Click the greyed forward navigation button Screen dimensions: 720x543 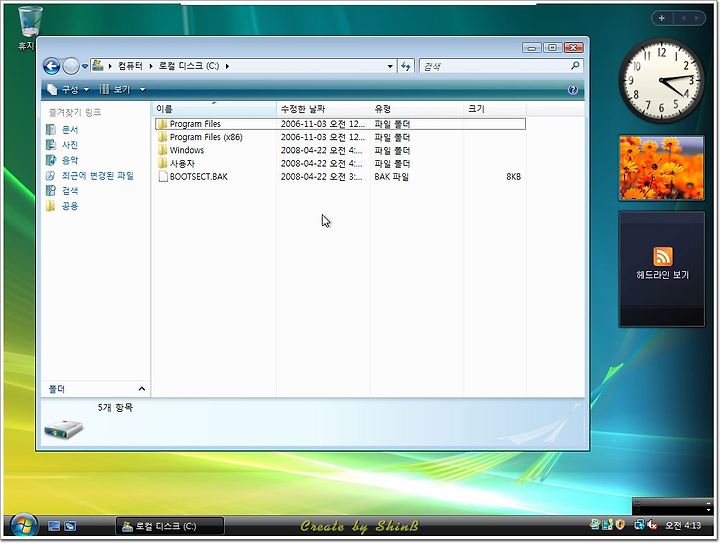pos(71,66)
